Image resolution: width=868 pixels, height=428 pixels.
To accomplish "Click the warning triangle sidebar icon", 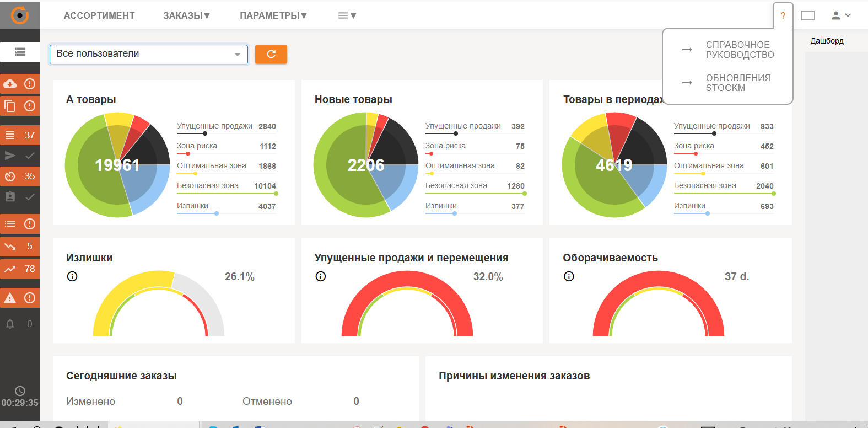I will (x=10, y=298).
